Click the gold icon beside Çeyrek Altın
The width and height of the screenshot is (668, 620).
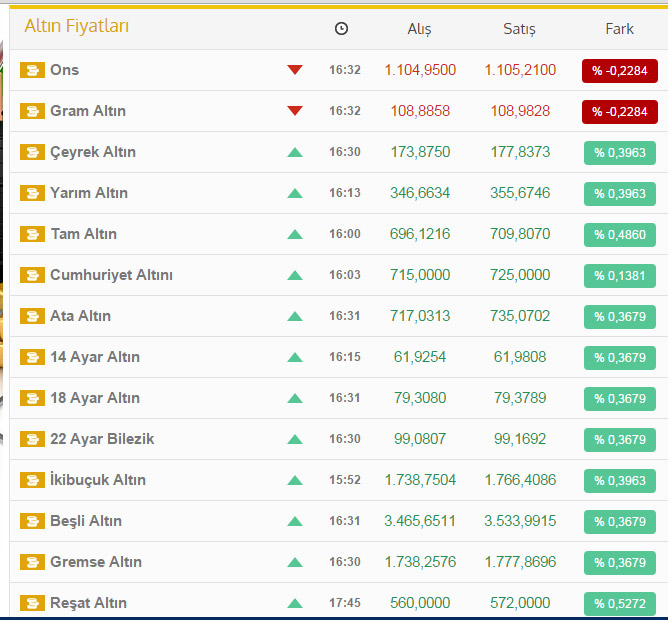coord(32,152)
